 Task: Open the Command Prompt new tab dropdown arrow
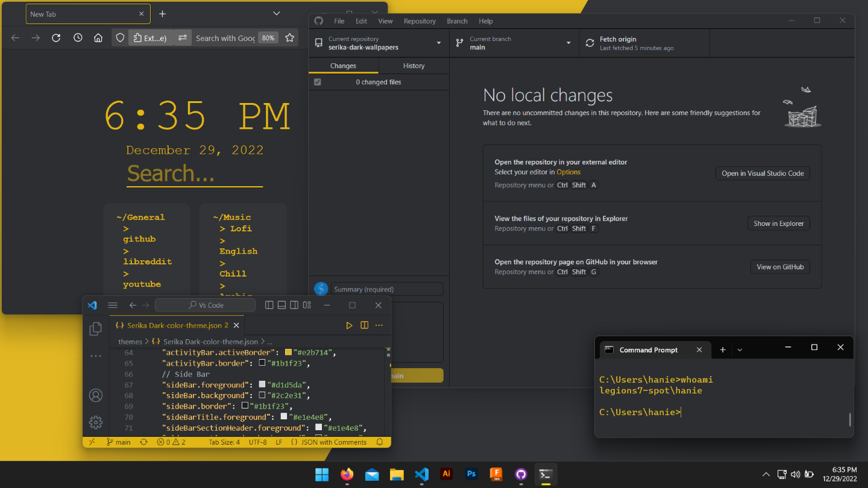point(740,350)
